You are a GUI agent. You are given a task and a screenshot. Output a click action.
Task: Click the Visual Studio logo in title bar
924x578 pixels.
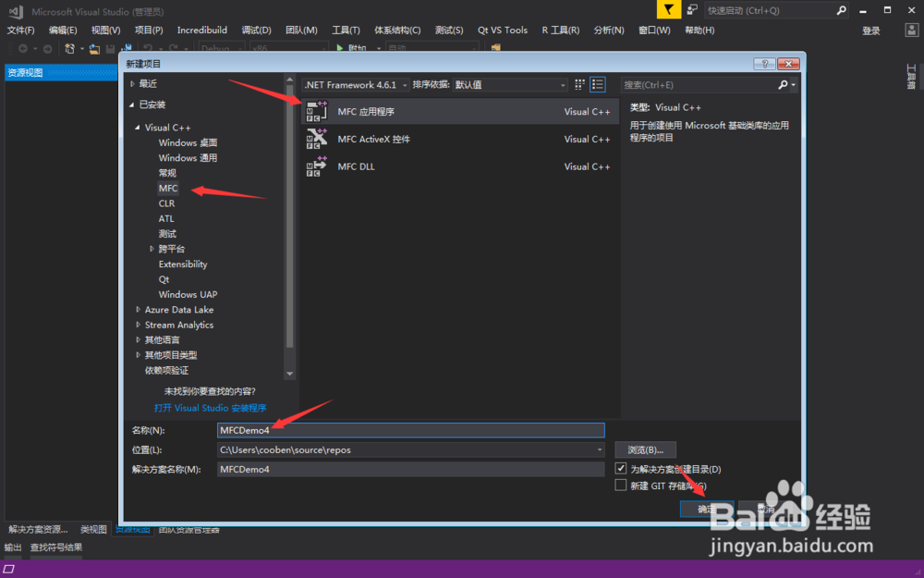pyautogui.click(x=17, y=11)
